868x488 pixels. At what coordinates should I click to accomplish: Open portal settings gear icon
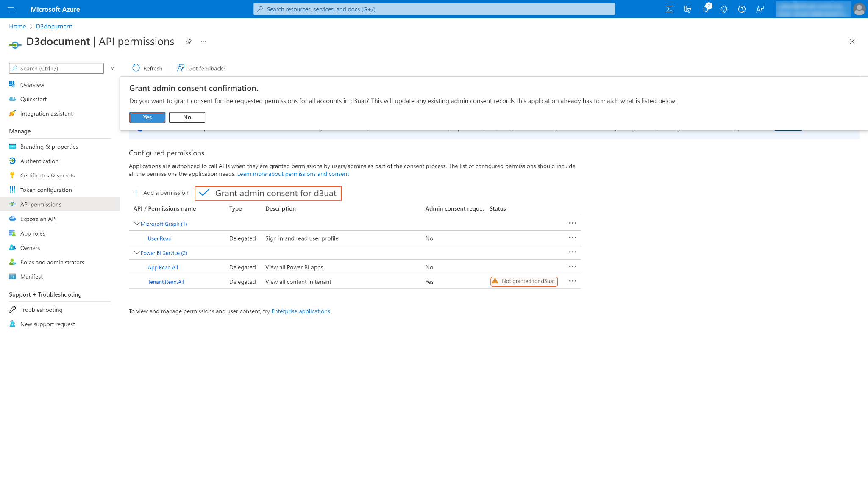[723, 9]
